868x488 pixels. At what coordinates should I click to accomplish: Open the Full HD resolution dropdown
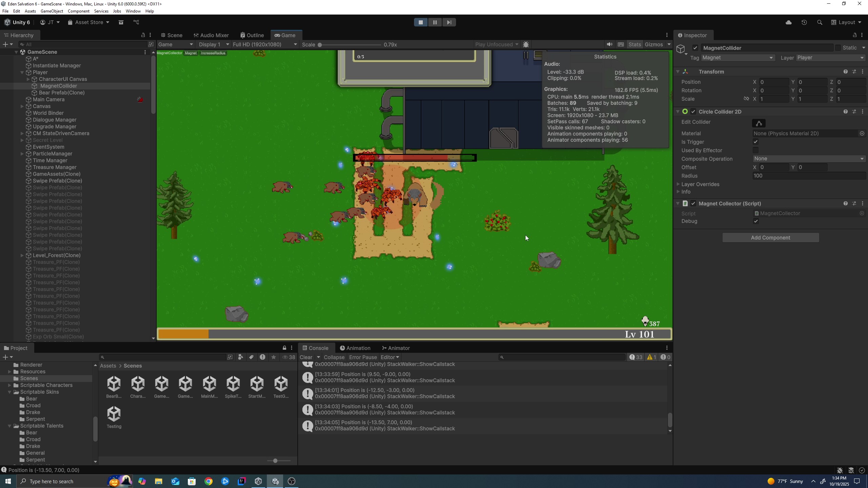[x=264, y=44]
